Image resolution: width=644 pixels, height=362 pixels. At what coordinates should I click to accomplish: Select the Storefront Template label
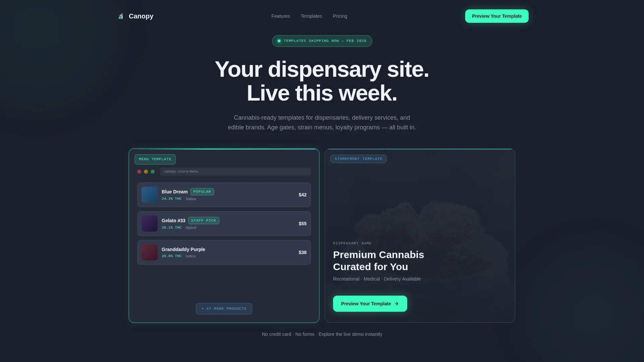point(358,159)
